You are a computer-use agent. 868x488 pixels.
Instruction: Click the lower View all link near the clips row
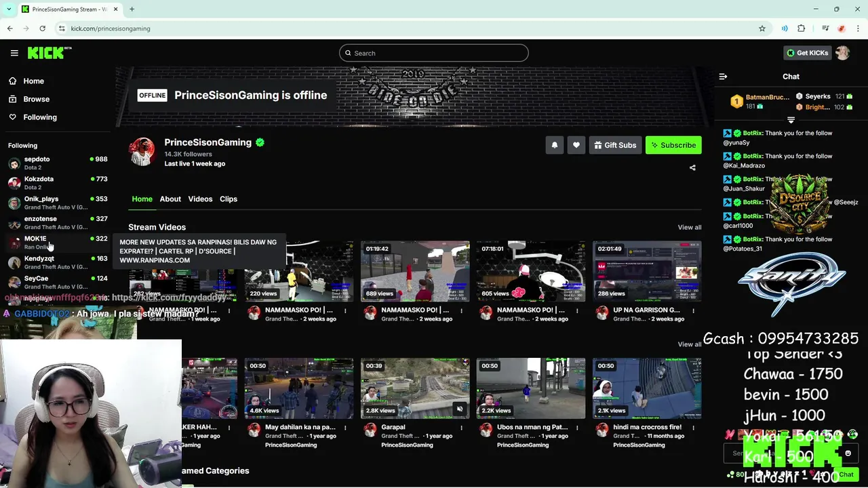[x=690, y=344]
